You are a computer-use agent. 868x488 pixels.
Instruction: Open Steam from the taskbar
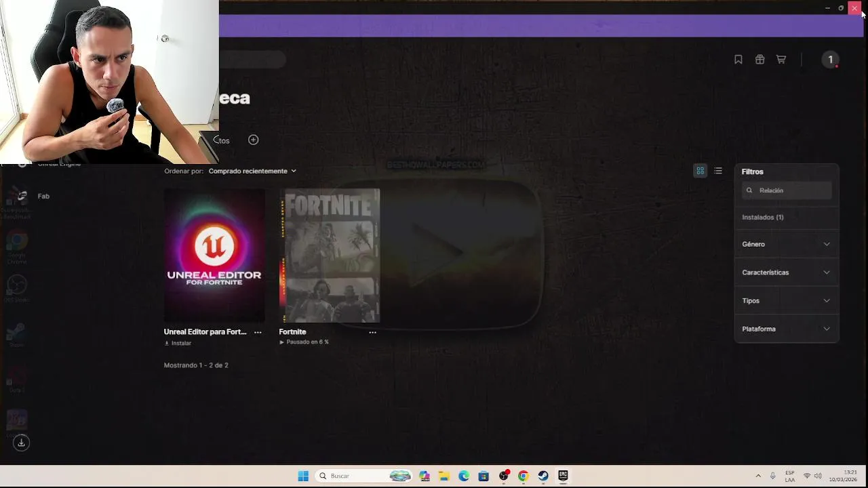[x=543, y=476]
